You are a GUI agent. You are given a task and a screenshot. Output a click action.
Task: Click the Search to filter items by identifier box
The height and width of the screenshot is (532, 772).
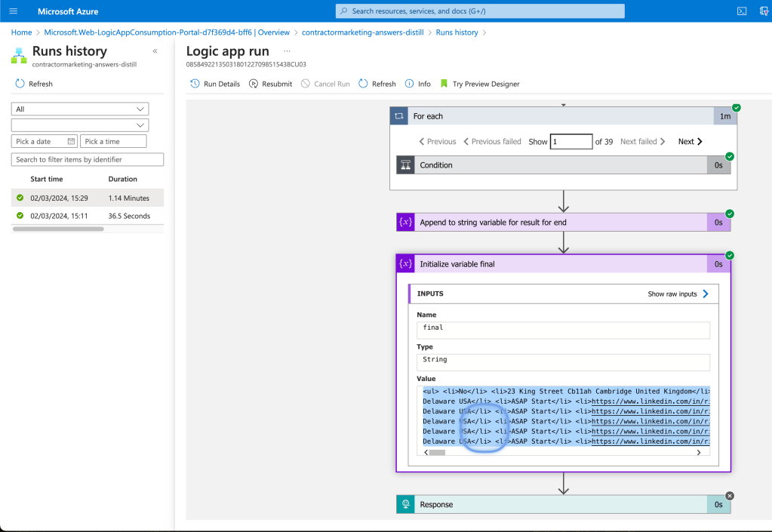coord(87,159)
